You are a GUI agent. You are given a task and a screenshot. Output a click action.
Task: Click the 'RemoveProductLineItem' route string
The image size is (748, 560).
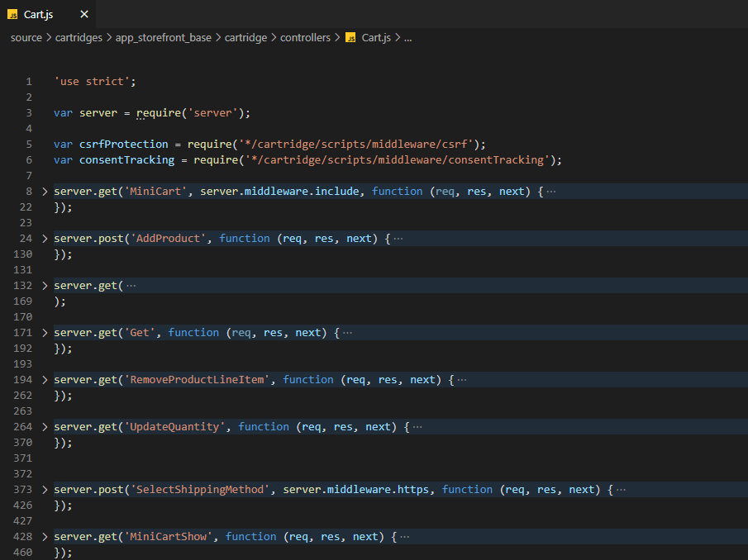[x=197, y=380]
